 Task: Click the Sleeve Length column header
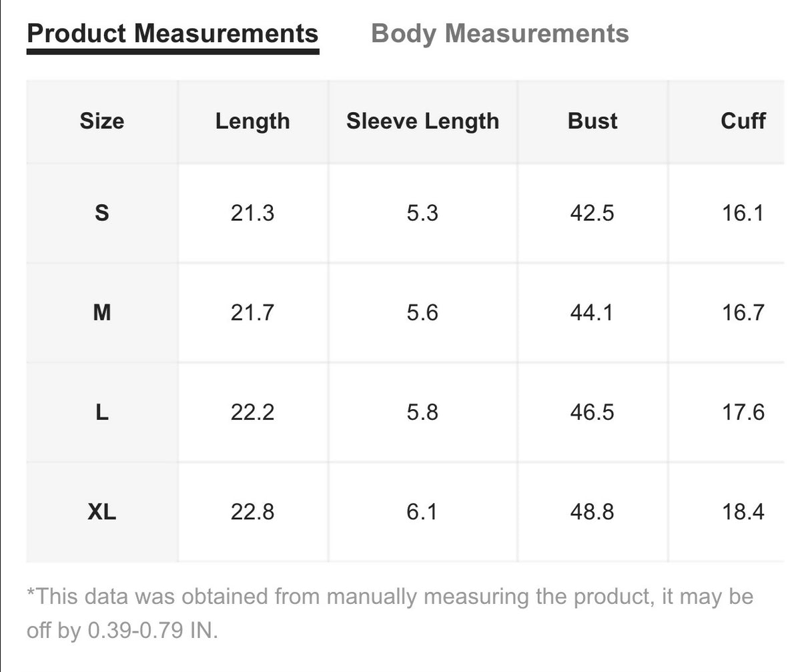422,121
